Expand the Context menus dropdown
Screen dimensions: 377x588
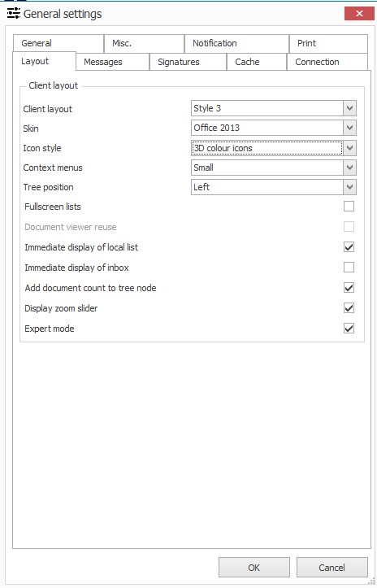tap(349, 168)
